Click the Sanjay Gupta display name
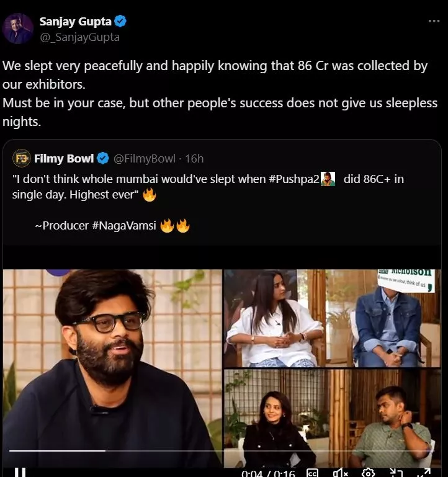The image size is (448, 477). (74, 22)
